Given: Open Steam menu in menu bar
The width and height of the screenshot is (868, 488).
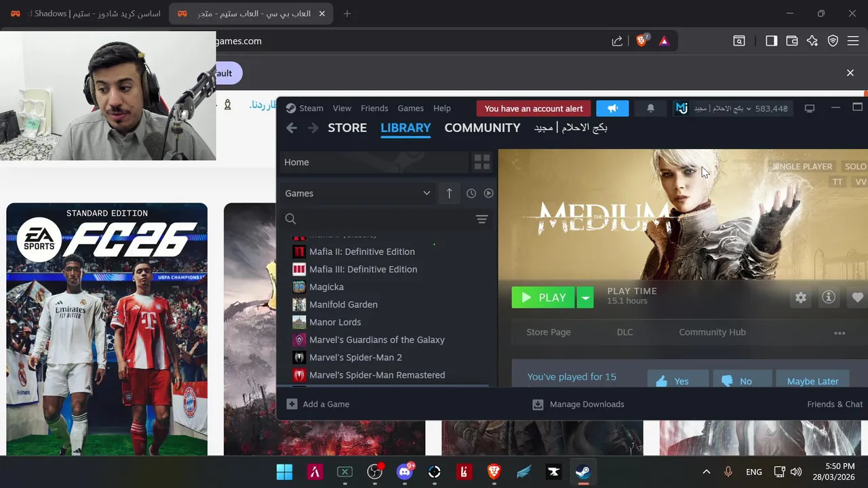Looking at the screenshot, I should click(311, 108).
